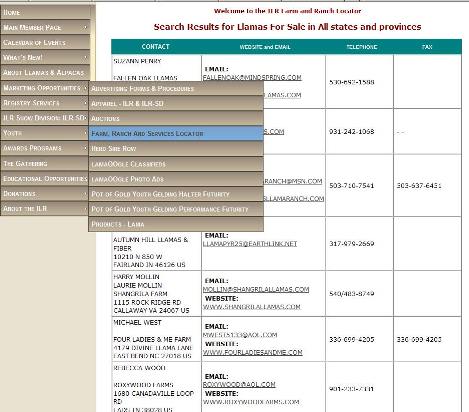Expand the Registry Services submenu arrow
The height and width of the screenshot is (412, 469).
[x=85, y=103]
